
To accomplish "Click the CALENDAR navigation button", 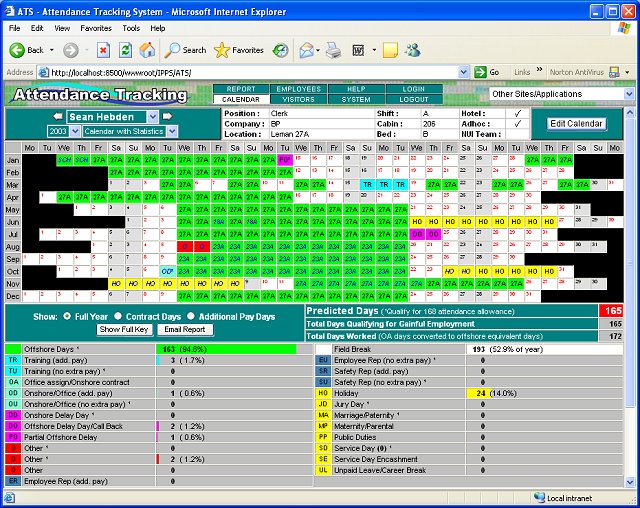I will click(241, 99).
